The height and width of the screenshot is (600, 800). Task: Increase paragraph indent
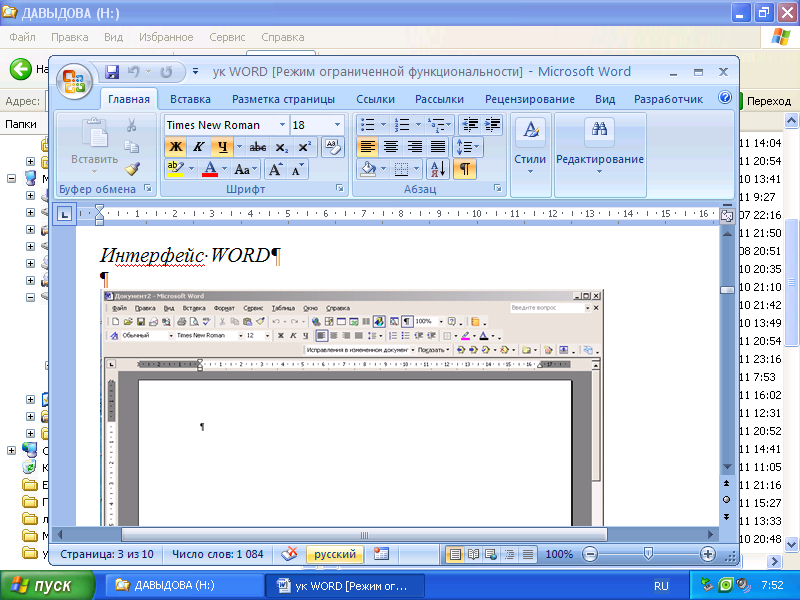click(492, 125)
